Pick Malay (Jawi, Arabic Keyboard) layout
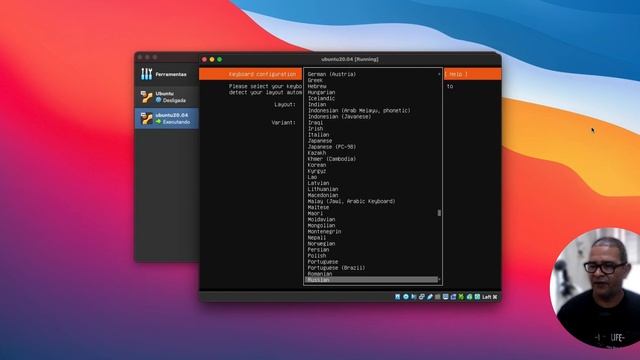This screenshot has height=360, width=640. coord(351,201)
